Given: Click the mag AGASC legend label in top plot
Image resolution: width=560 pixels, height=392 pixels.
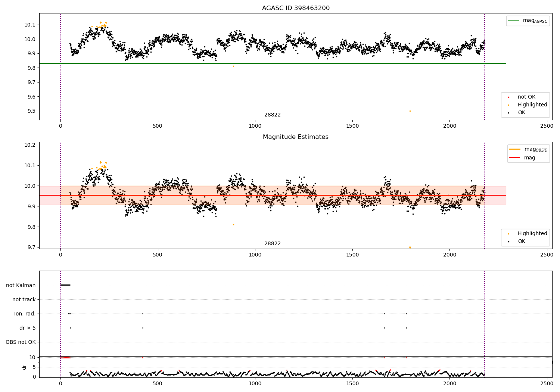Looking at the screenshot, I should click(x=535, y=21).
